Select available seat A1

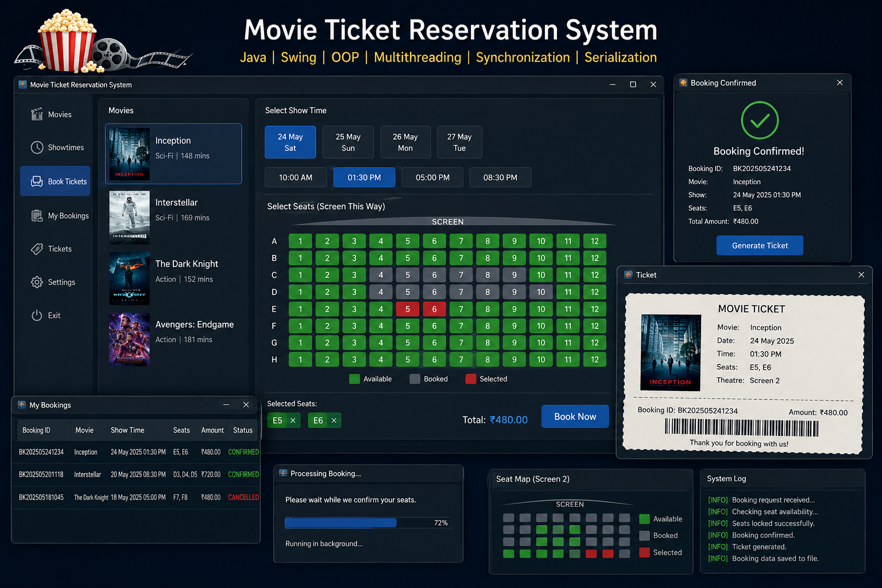pos(300,241)
